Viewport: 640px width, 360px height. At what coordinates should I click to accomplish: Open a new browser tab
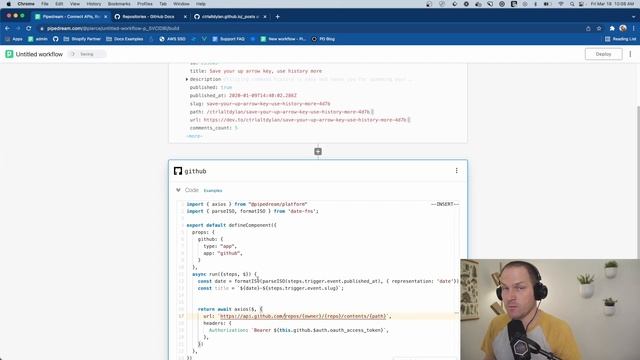(x=278, y=17)
